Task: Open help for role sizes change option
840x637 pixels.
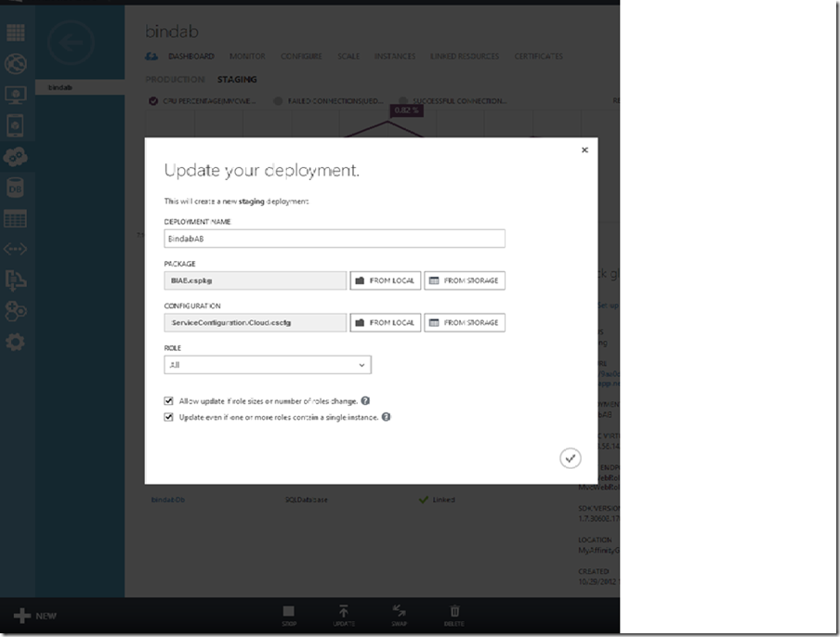Action: tap(365, 401)
